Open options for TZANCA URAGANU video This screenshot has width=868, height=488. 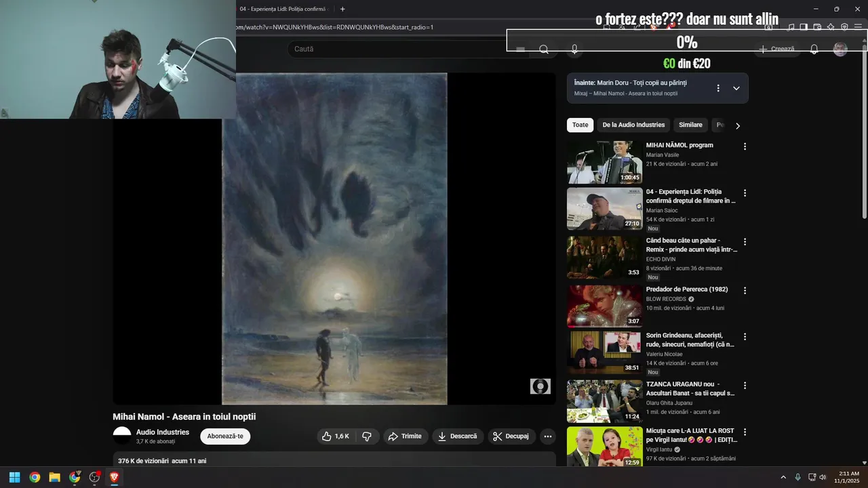745,385
